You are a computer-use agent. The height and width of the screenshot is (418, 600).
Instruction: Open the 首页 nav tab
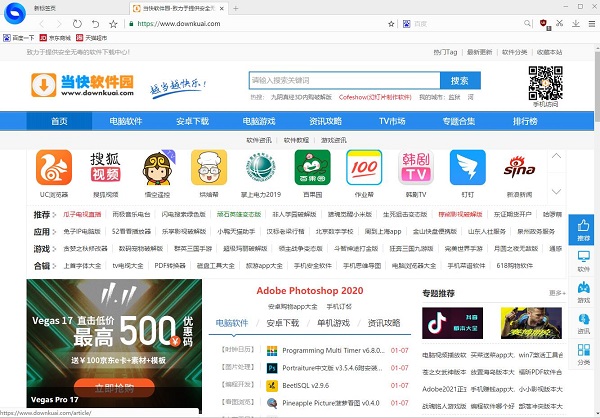(x=59, y=121)
